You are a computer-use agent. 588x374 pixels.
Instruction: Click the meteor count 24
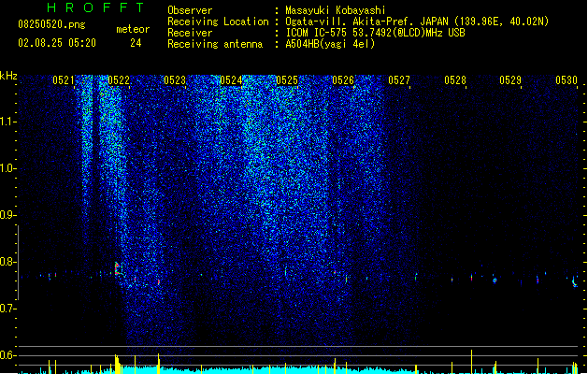click(136, 43)
